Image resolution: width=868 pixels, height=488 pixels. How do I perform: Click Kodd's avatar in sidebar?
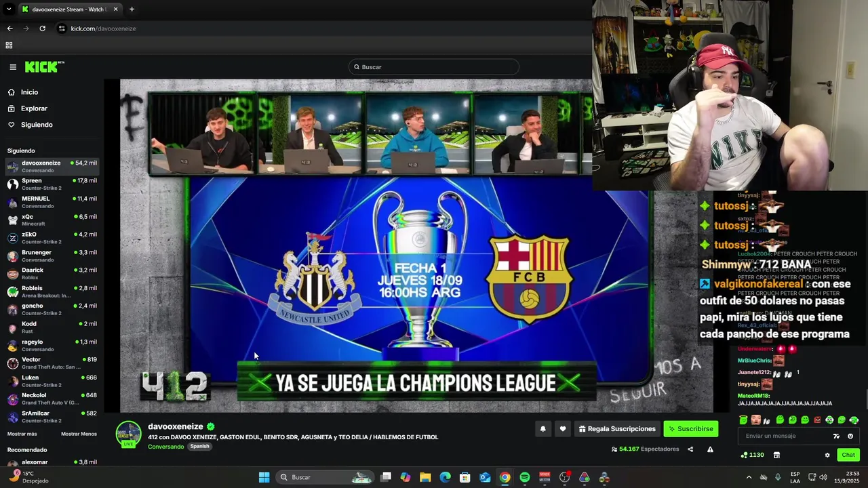[12, 327]
